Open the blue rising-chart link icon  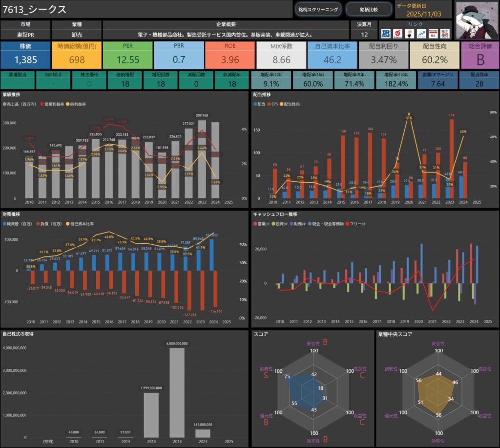(421, 33)
